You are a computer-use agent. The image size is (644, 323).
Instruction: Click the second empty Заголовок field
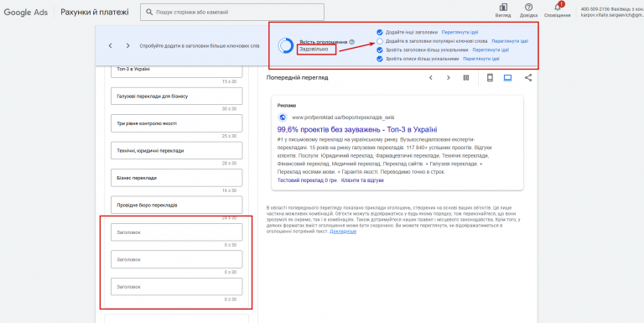pyautogui.click(x=177, y=260)
